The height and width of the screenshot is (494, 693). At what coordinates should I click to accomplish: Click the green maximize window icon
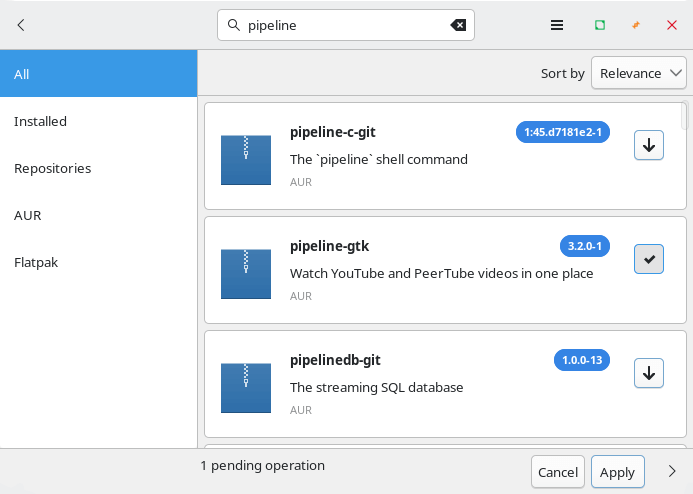coord(600,25)
